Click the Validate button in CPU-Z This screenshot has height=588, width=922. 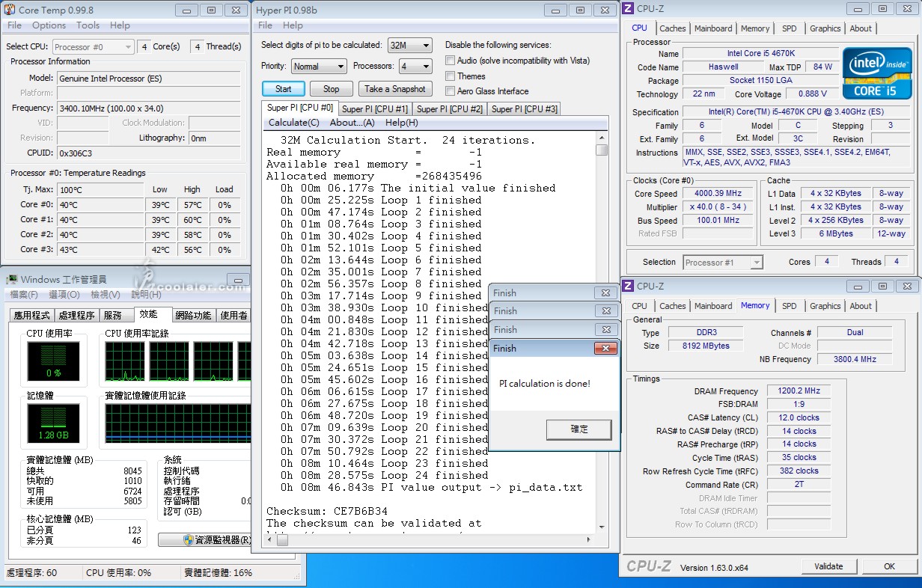[828, 566]
